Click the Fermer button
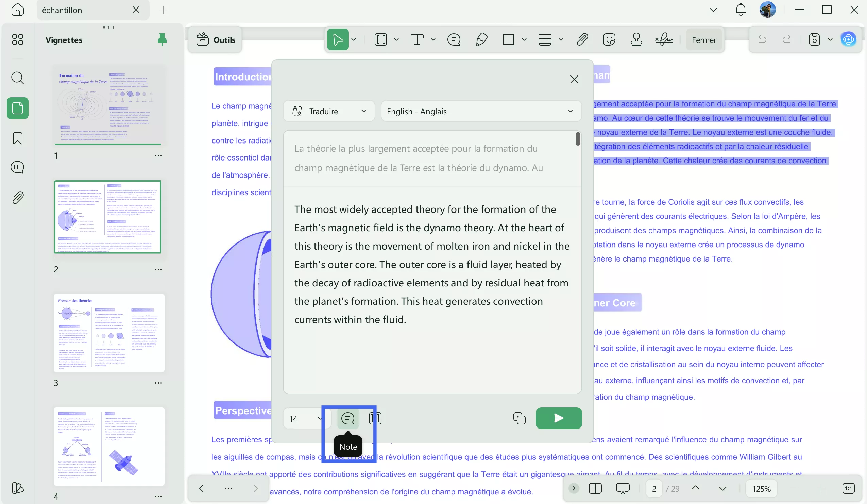The width and height of the screenshot is (867, 504). 703,39
